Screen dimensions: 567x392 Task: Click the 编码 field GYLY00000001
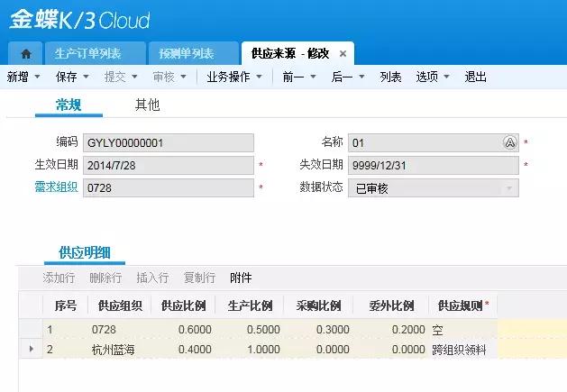coord(169,143)
